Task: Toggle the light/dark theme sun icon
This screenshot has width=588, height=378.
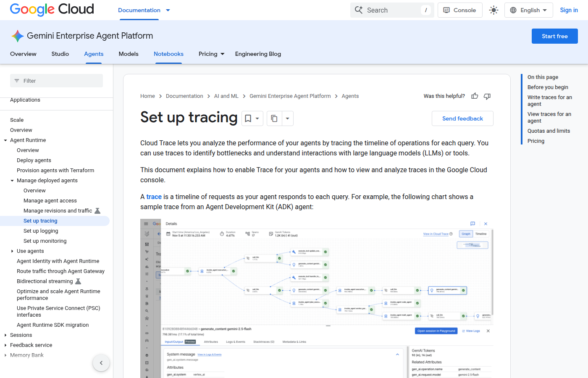Action: [x=493, y=10]
